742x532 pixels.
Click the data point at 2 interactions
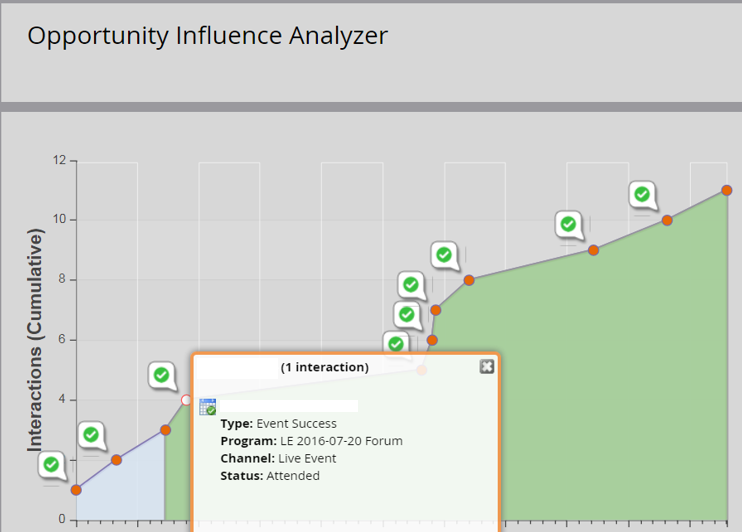[x=116, y=460]
